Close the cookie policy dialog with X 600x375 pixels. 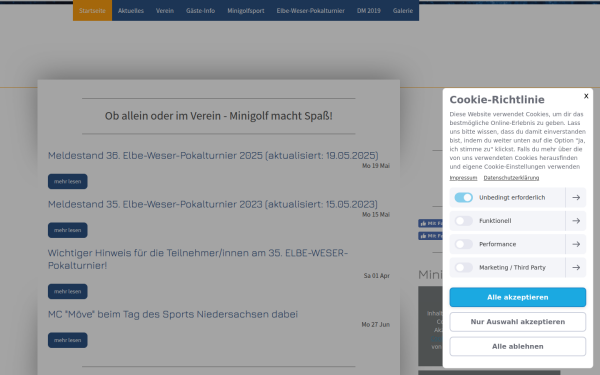coord(586,96)
